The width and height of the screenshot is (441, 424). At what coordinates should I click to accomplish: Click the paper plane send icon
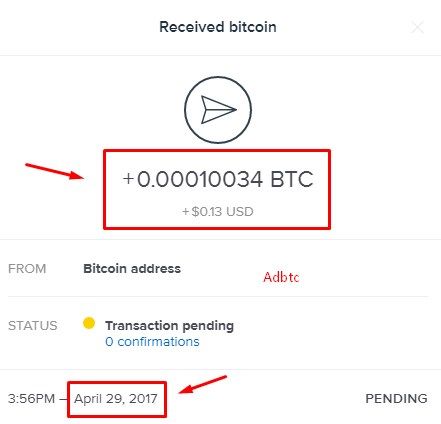218,110
